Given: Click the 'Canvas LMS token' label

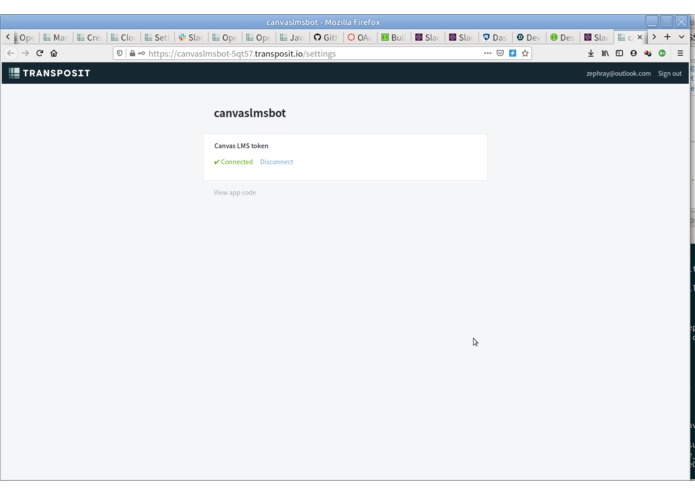Looking at the screenshot, I should (241, 146).
